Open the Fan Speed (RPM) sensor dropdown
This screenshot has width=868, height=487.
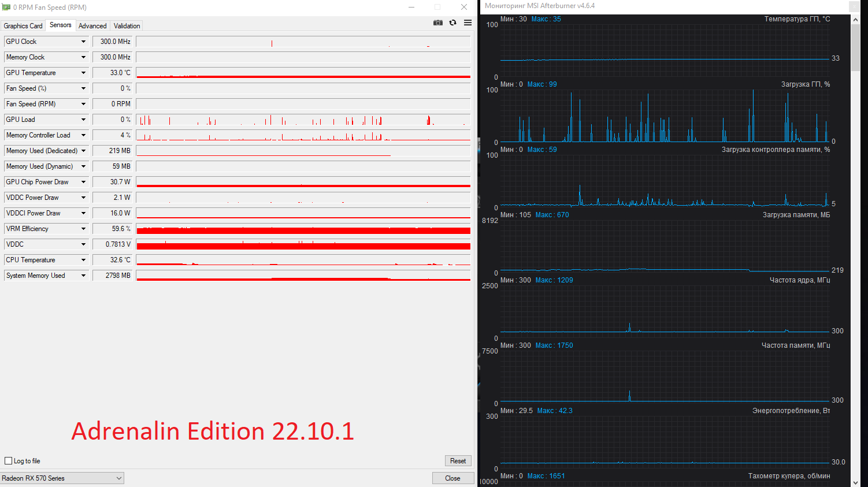point(83,104)
